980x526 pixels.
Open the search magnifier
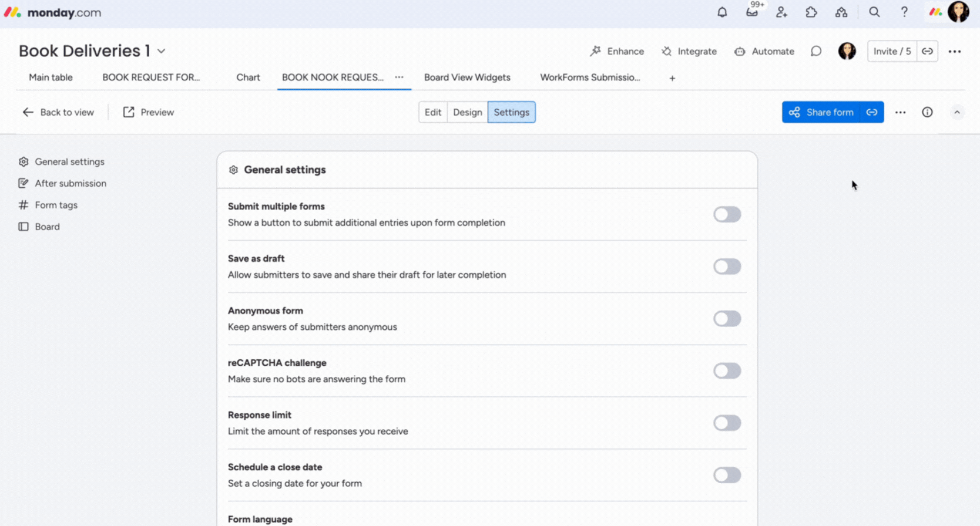(874, 12)
